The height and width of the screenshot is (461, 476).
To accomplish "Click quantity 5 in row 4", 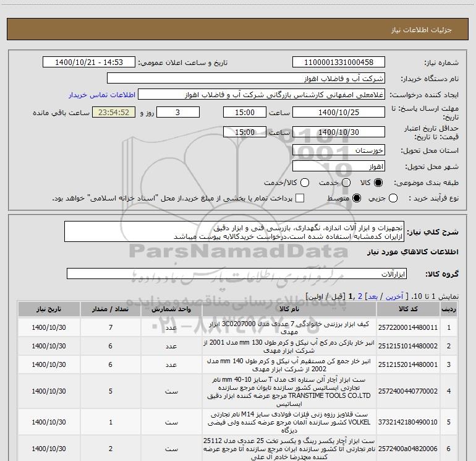I will 111,391.
